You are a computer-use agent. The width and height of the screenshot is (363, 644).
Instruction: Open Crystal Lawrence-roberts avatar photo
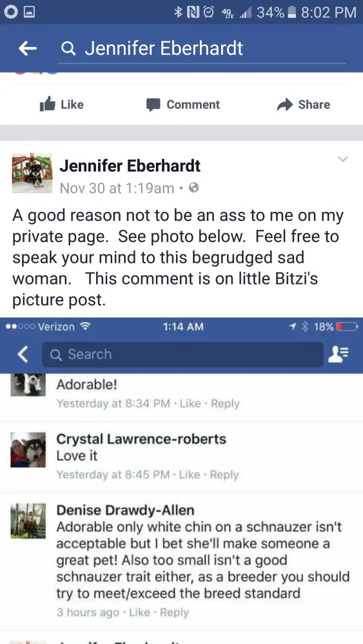pyautogui.click(x=28, y=450)
